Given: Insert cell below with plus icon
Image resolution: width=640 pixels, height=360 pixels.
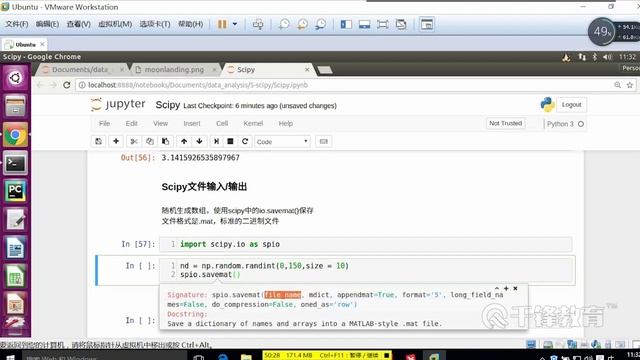Looking at the screenshot, I should [x=116, y=141].
